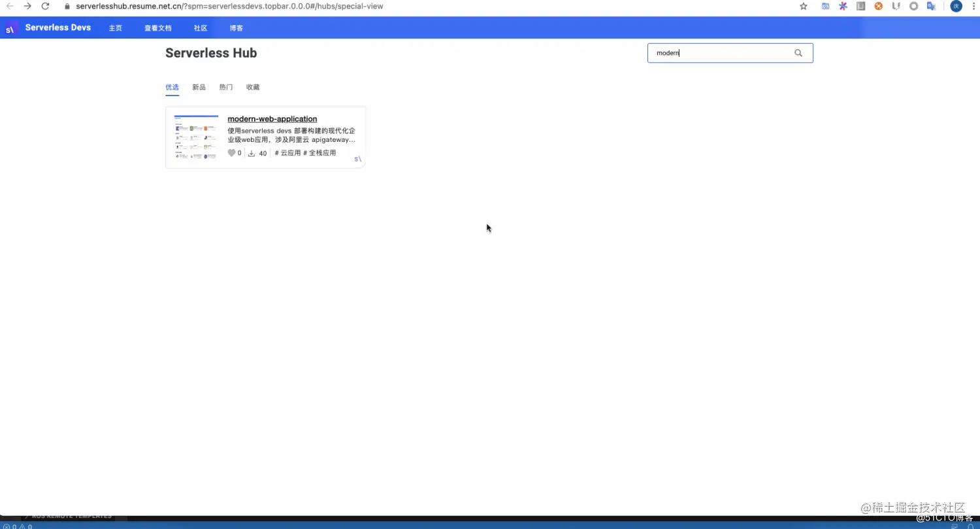Switch to the 优选 tab

(x=172, y=87)
